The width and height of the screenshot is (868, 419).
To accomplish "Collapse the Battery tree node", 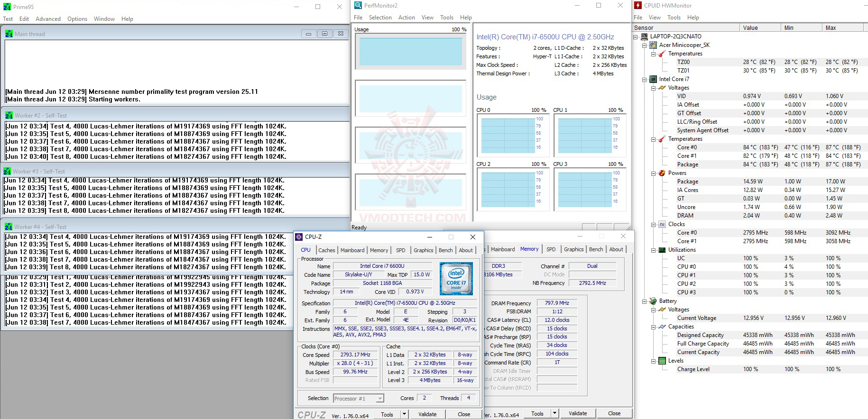I will click(x=645, y=301).
